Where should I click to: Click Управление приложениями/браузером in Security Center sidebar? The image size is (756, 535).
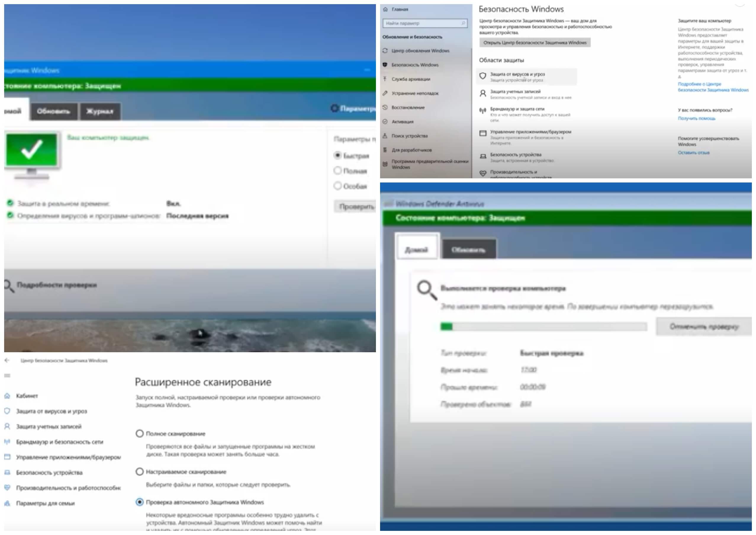click(x=68, y=457)
